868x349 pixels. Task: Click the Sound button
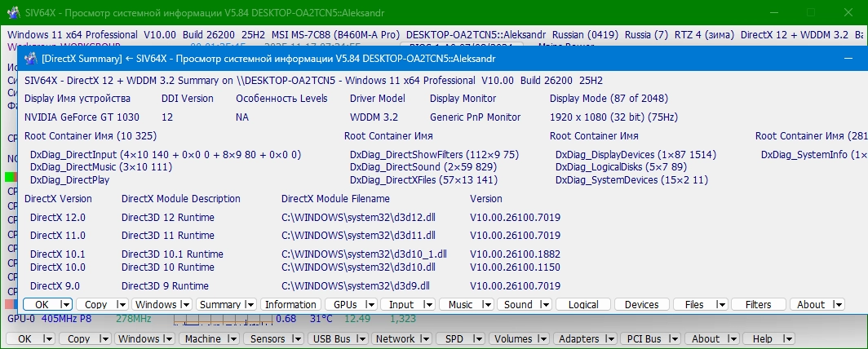point(518,304)
